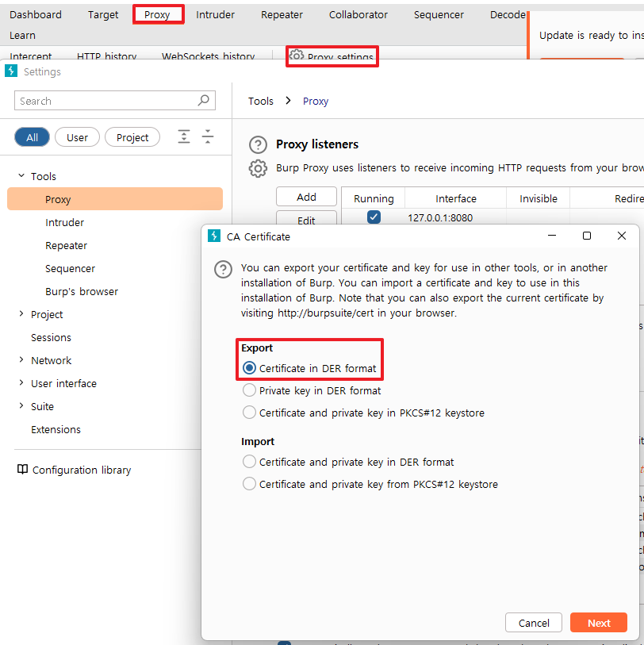The height and width of the screenshot is (645, 644).
Task: Switch to the Proxy tab
Action: pos(157,14)
